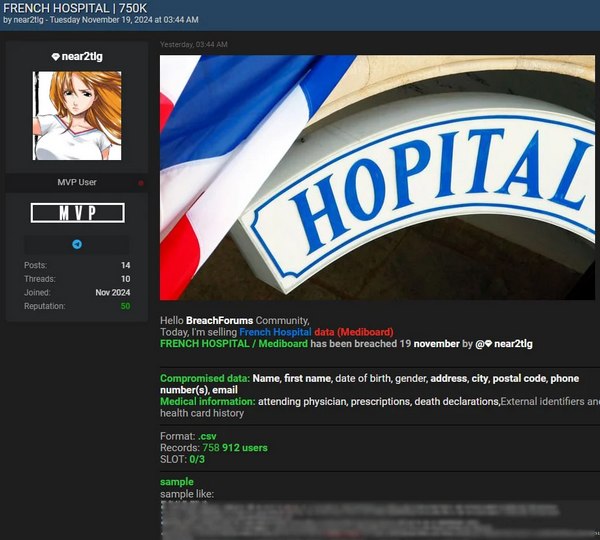Click the green sample heading

pos(177,482)
